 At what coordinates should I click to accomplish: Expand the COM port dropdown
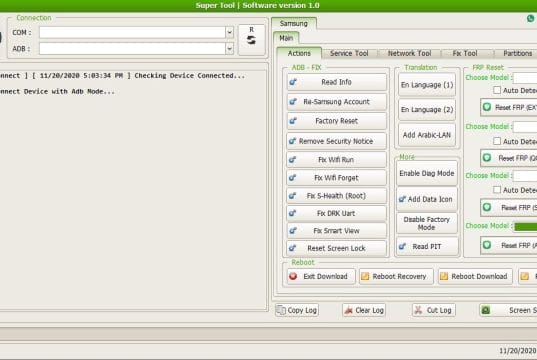click(x=229, y=33)
